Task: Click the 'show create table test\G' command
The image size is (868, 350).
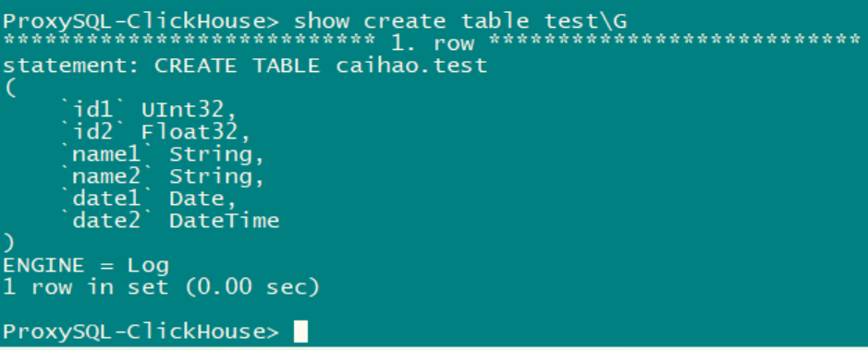Action: click(x=460, y=21)
